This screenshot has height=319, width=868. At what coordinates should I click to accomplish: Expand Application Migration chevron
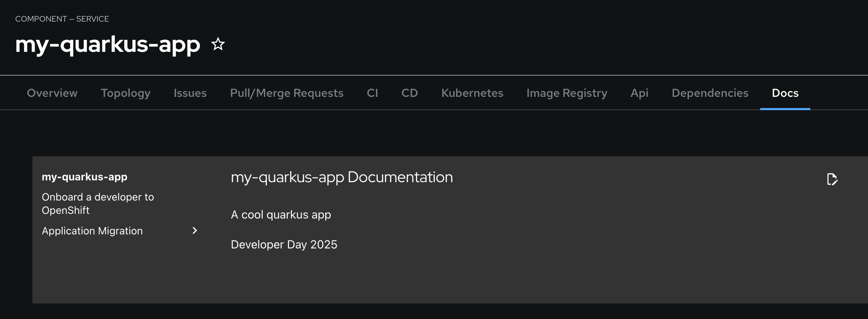pos(195,230)
